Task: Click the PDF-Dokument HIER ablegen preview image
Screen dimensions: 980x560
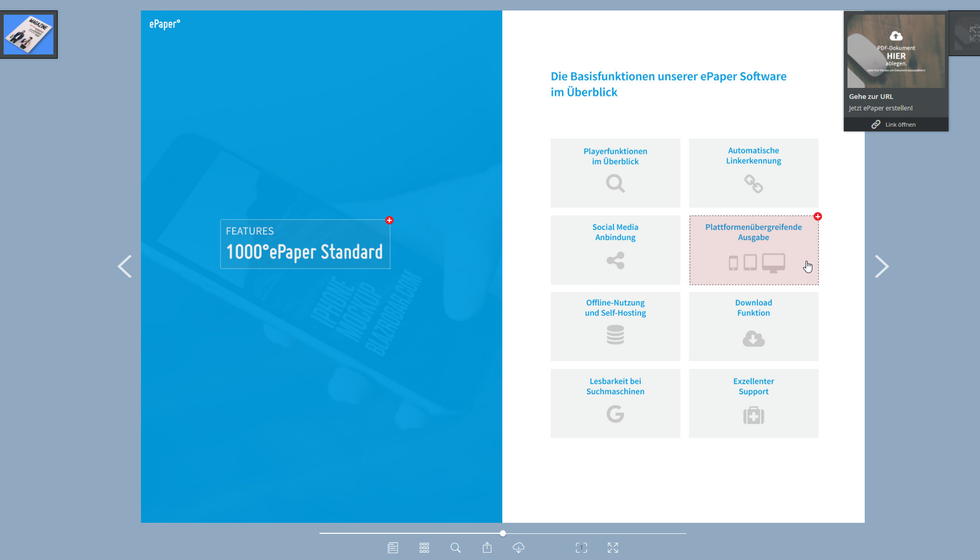Action: click(896, 51)
